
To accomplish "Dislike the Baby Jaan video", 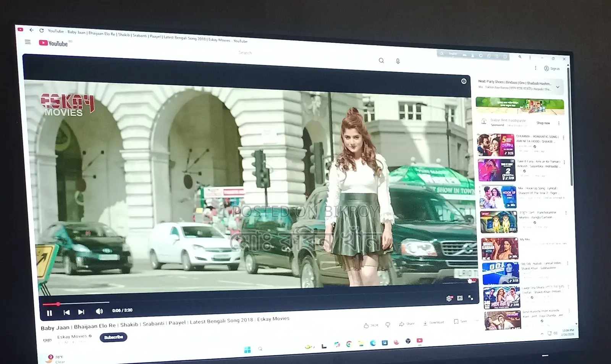I will pos(388,325).
